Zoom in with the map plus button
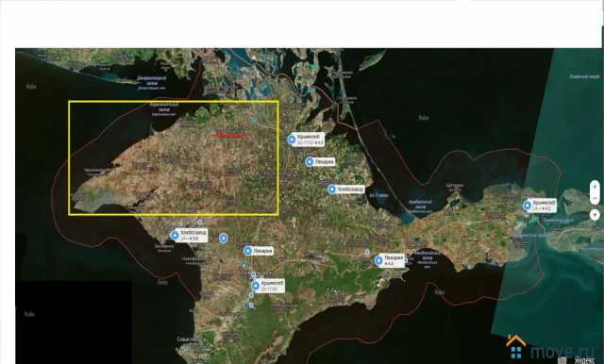The height and width of the screenshot is (364, 604). tap(595, 187)
